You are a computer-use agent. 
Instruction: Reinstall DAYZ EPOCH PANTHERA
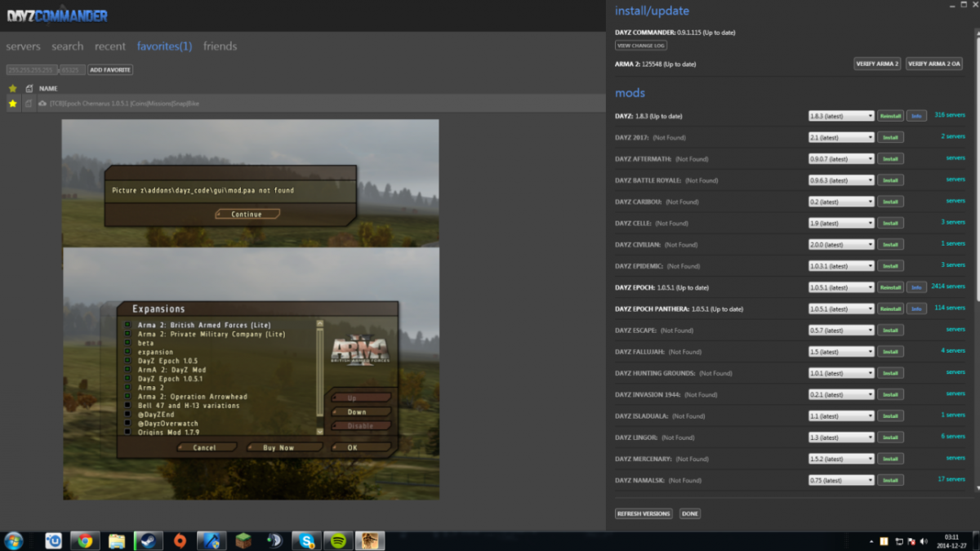click(890, 309)
